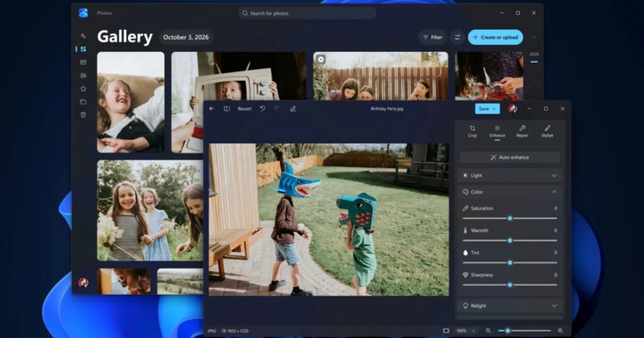Click the Birthday Party.jpg file name
This screenshot has width=644, height=338.
tap(387, 109)
